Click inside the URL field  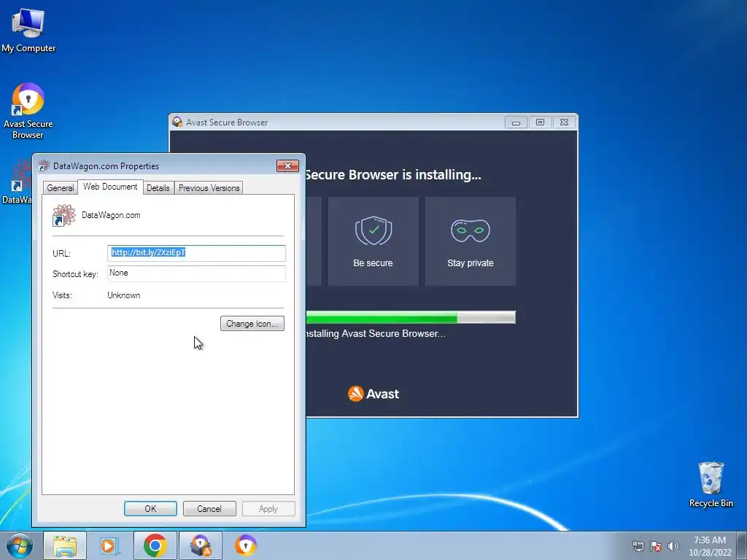[196, 253]
